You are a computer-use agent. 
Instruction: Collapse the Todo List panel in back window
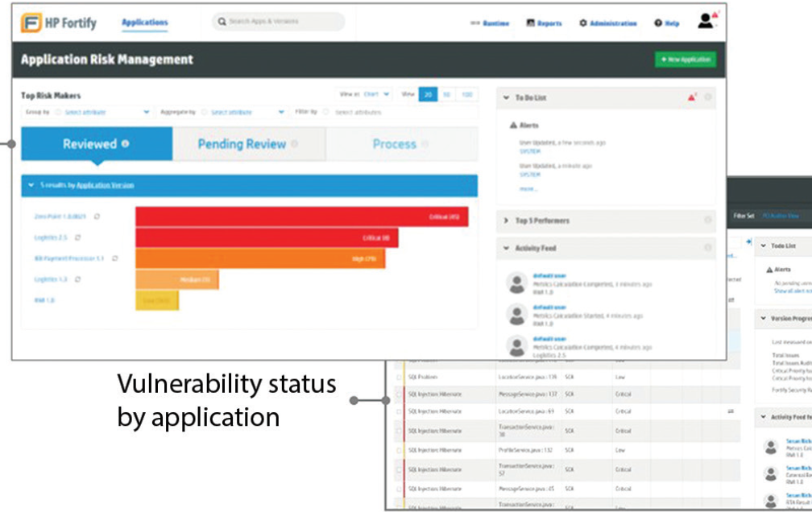click(764, 246)
